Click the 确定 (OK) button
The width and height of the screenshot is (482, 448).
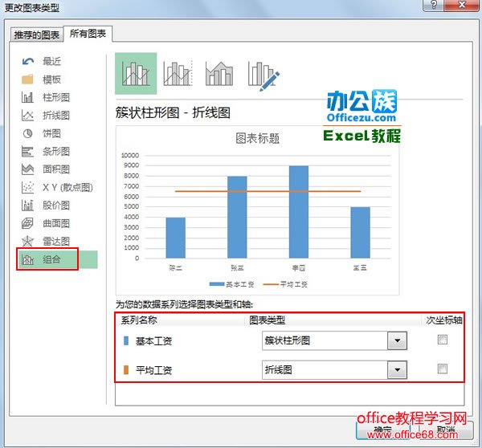[382, 430]
